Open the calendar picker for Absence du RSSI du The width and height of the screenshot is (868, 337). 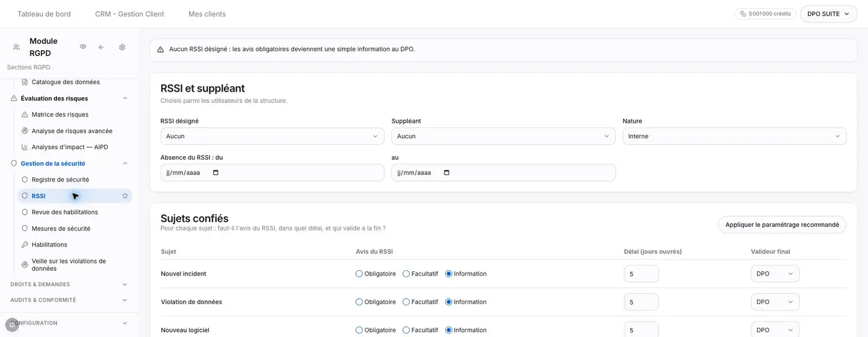[216, 173]
